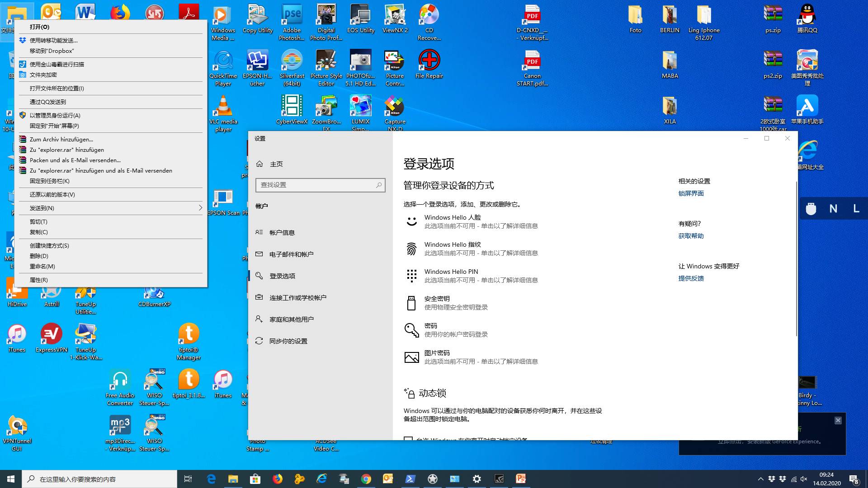
Task: Open Google Chrome from the taskbar
Action: pos(366,479)
